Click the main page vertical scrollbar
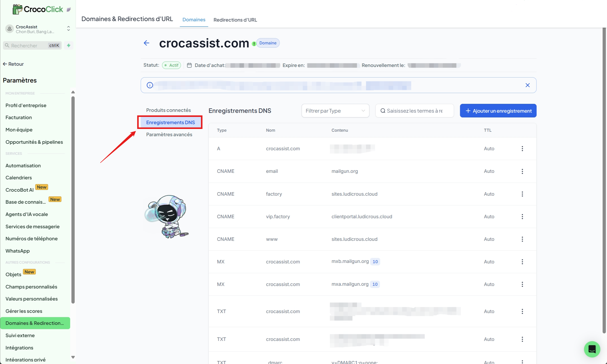Viewport: 607px width, 364px height. pos(604,181)
